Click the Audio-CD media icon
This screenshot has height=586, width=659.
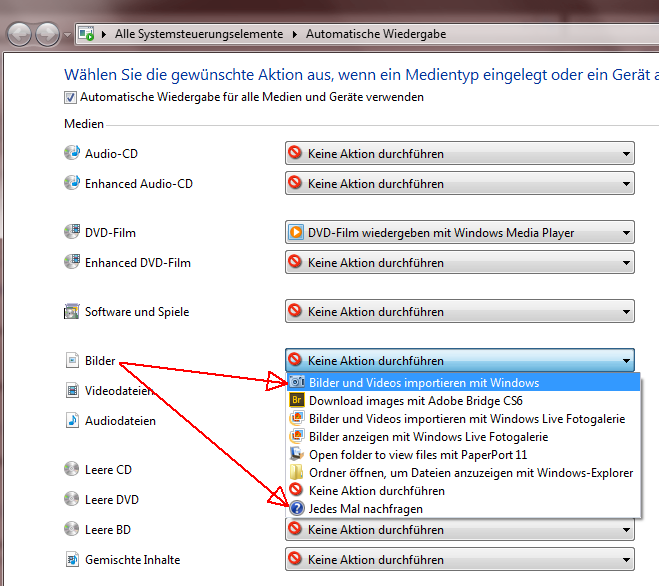(72, 154)
